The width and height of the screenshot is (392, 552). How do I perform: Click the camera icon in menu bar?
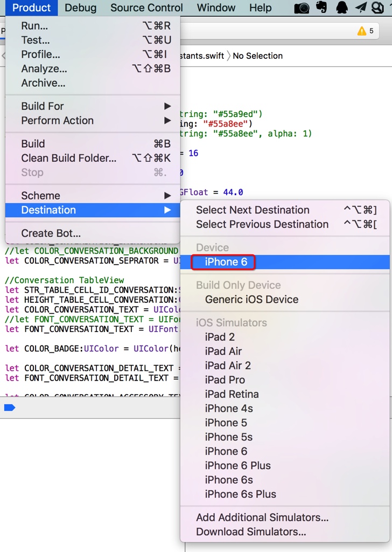click(x=302, y=8)
